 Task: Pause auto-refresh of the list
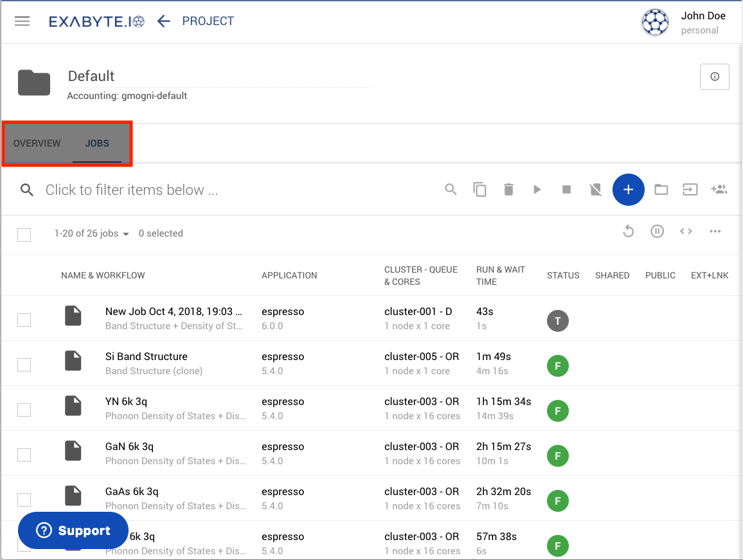point(657,231)
